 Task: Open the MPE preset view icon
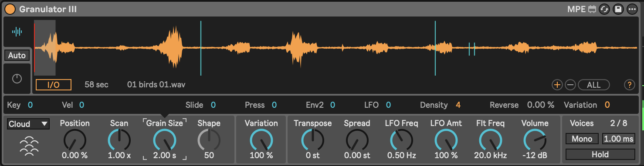pos(592,9)
